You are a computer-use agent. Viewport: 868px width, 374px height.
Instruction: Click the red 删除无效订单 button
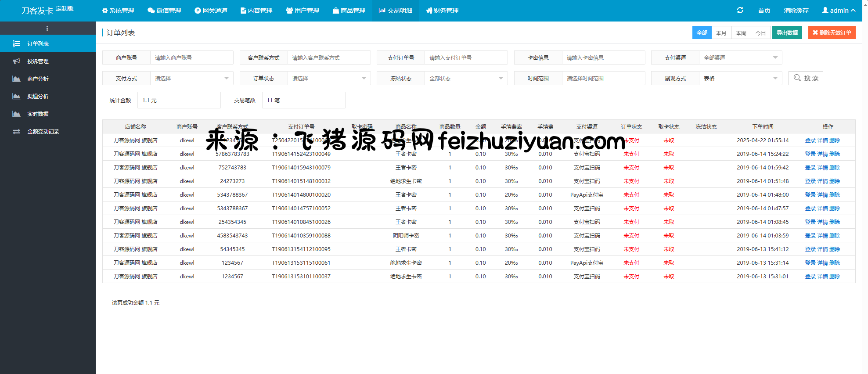click(832, 33)
